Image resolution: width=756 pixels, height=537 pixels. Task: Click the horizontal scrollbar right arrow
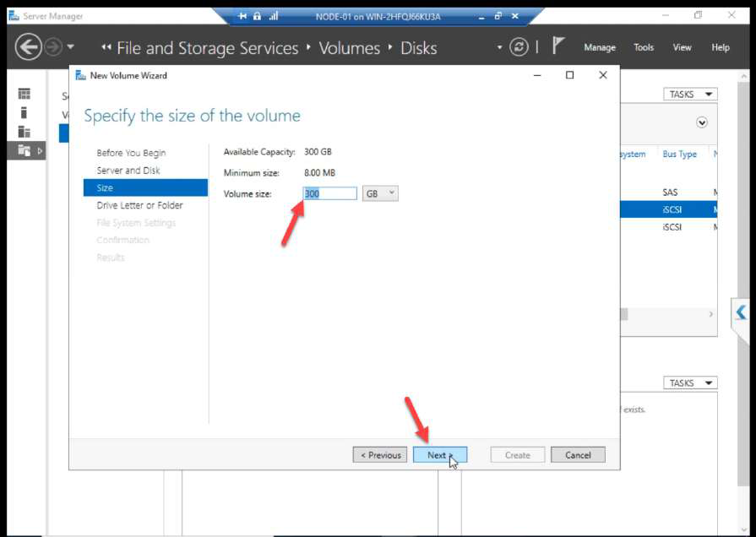coord(711,314)
